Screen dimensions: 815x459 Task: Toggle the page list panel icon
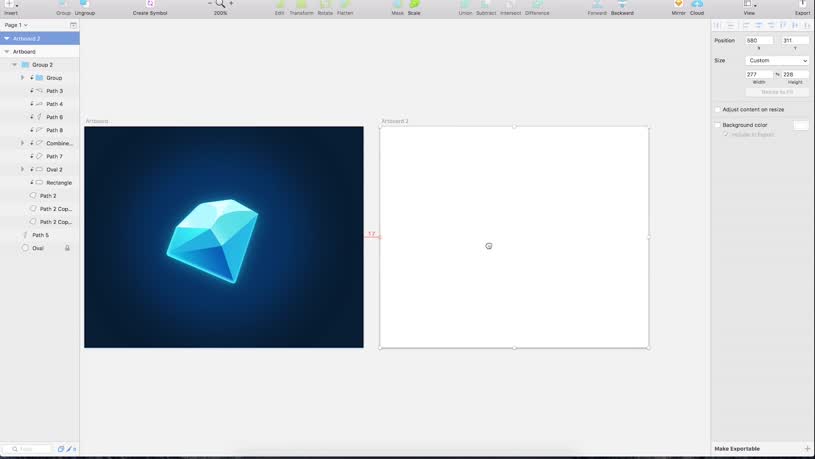(x=73, y=25)
